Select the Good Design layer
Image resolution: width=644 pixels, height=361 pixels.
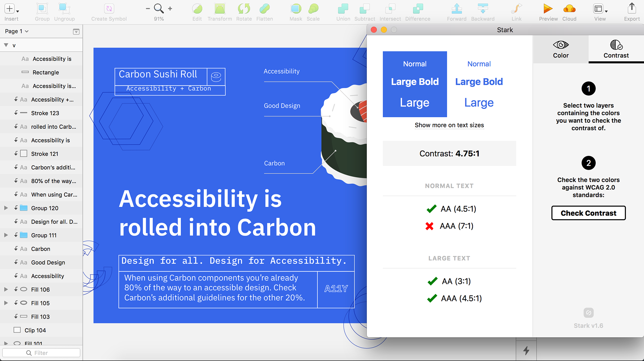41,262
